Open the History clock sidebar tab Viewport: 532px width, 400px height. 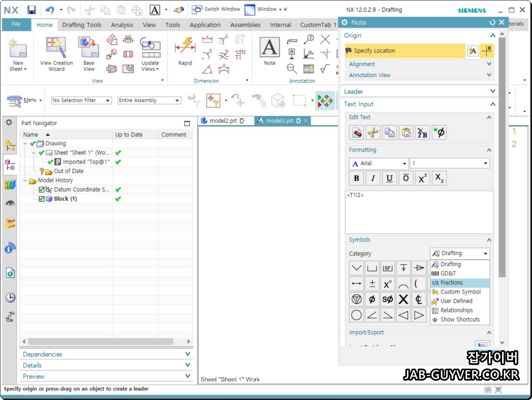pyautogui.click(x=10, y=297)
